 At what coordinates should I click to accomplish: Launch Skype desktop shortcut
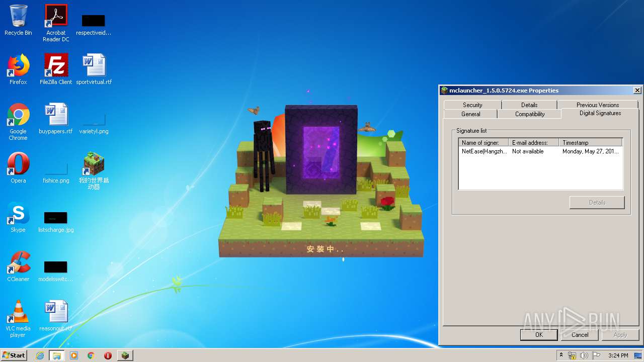click(18, 217)
